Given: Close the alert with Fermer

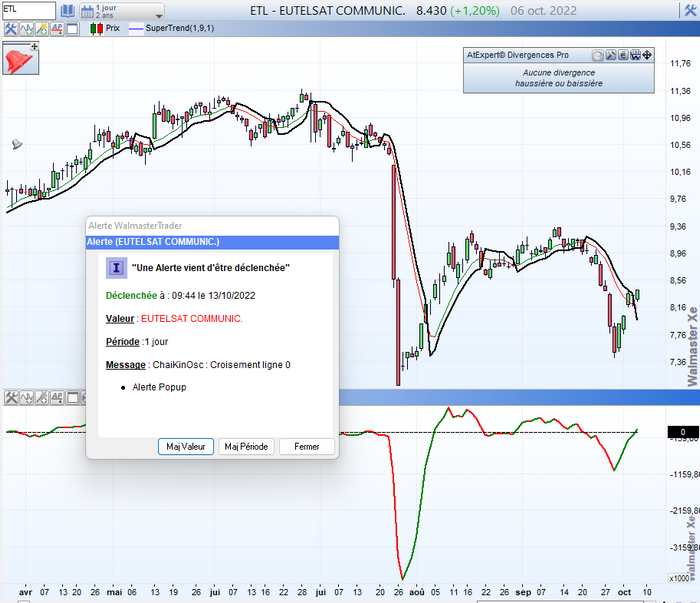Looking at the screenshot, I should pos(307,446).
